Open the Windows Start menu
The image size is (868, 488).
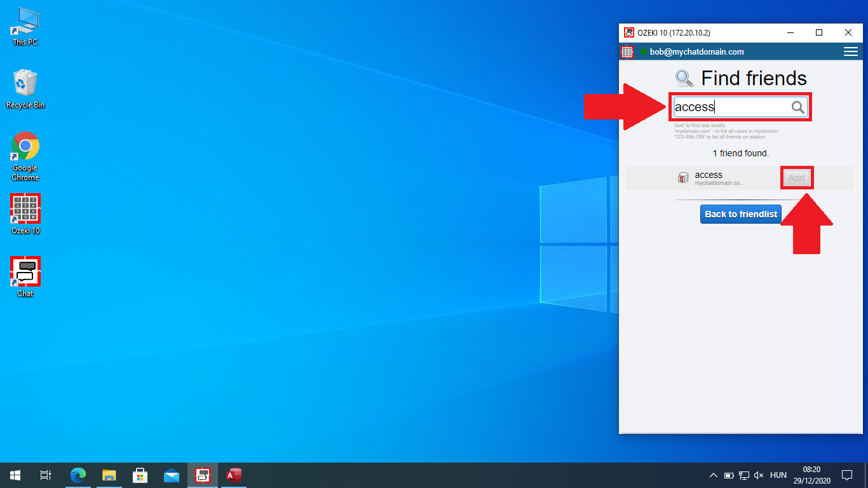15,475
